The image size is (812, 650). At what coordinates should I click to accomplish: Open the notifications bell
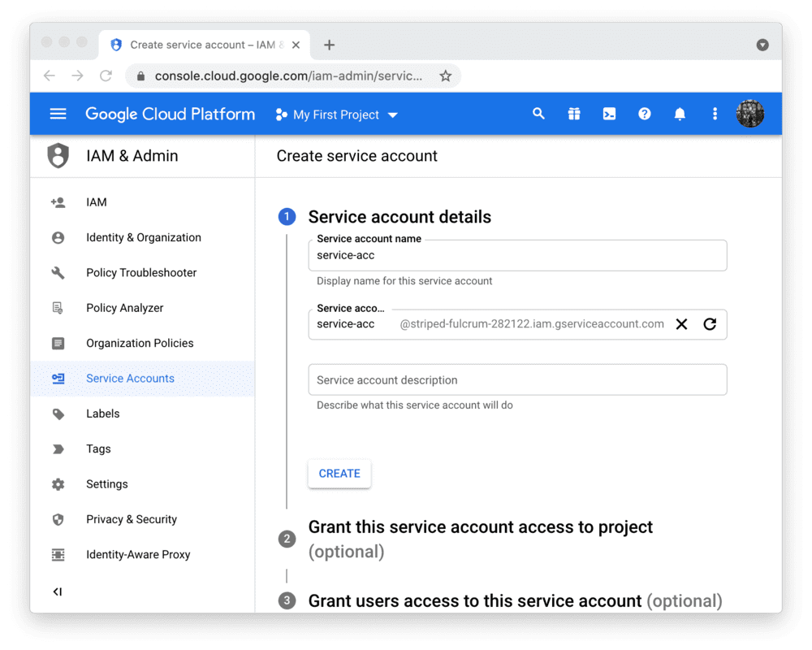click(680, 114)
